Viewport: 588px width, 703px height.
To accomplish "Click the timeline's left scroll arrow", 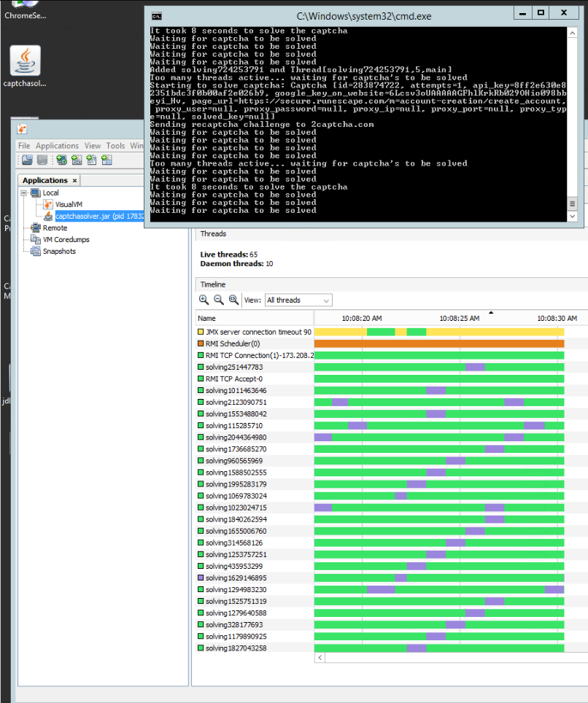I will (320, 657).
